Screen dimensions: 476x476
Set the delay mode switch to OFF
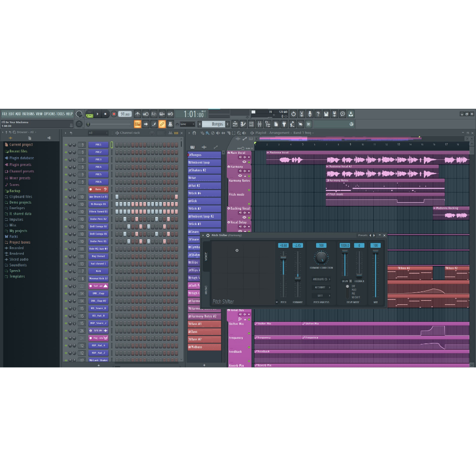tap(347, 286)
